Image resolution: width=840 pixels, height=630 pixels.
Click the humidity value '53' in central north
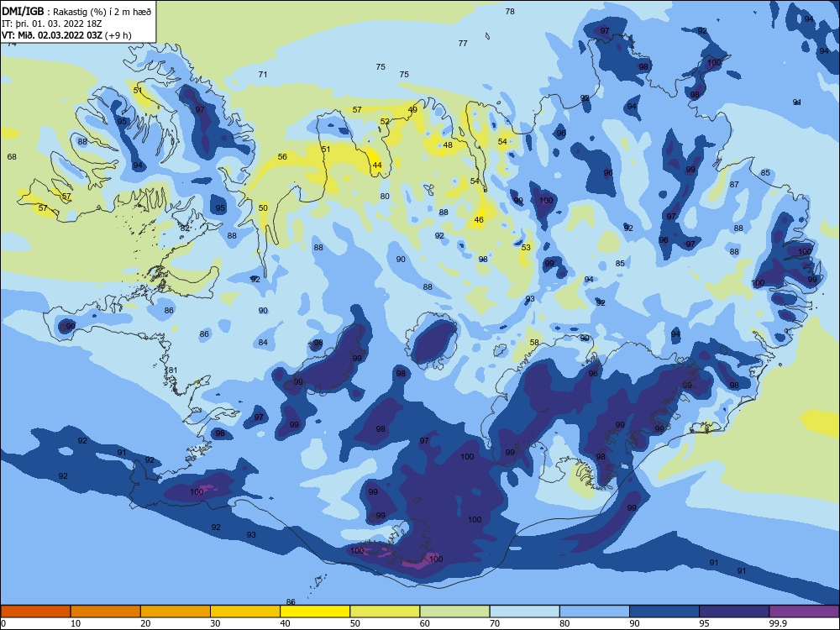[526, 248]
